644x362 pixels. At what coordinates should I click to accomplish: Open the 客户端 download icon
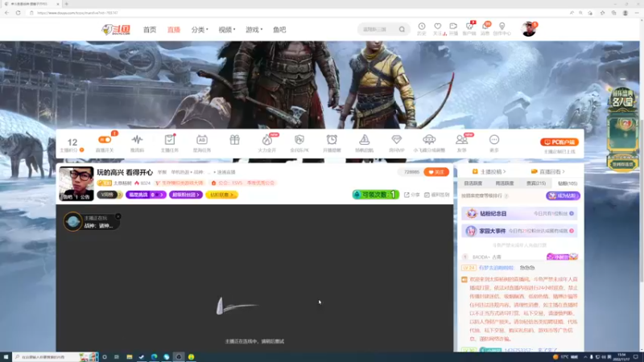pos(469,29)
